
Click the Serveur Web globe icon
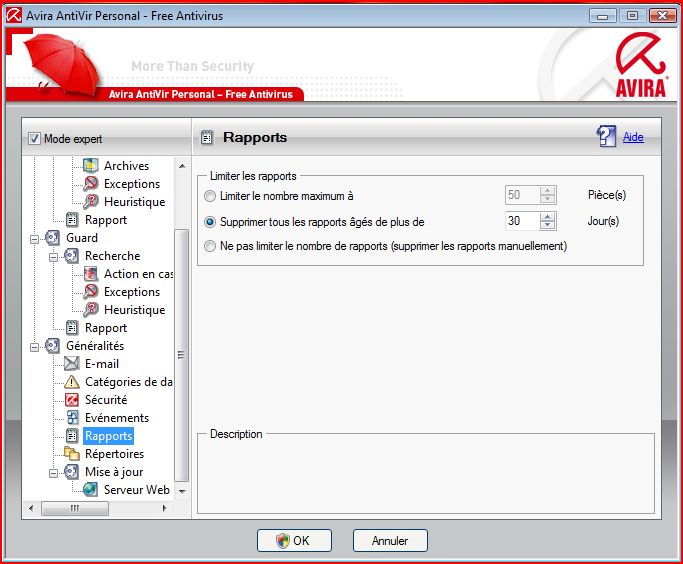click(x=90, y=490)
